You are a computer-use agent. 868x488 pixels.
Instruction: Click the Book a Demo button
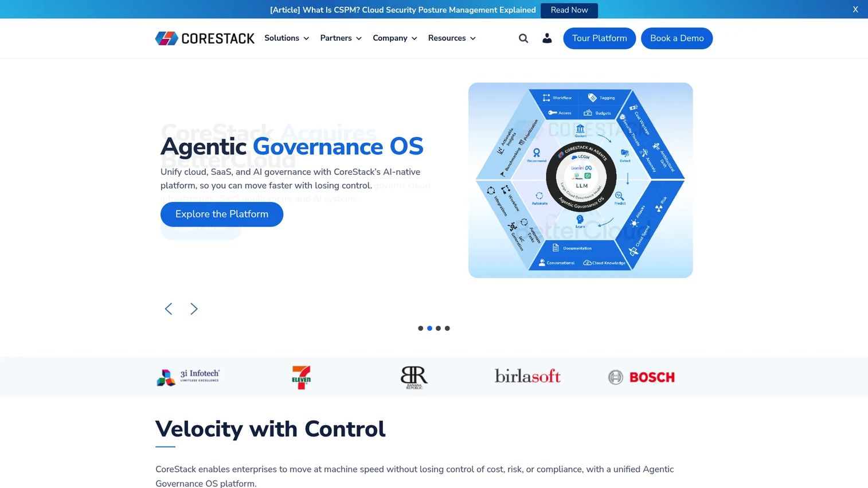pos(677,38)
